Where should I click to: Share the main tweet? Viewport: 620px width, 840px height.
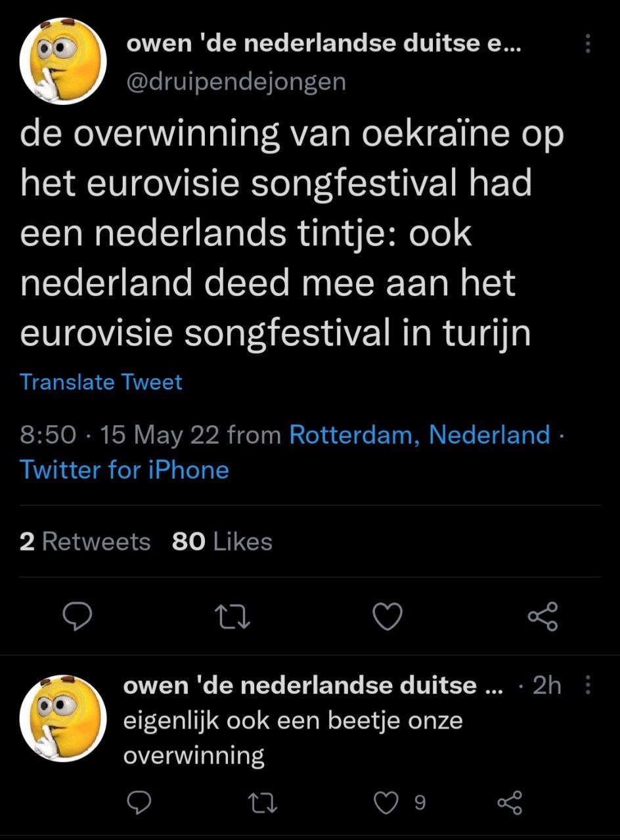542,616
